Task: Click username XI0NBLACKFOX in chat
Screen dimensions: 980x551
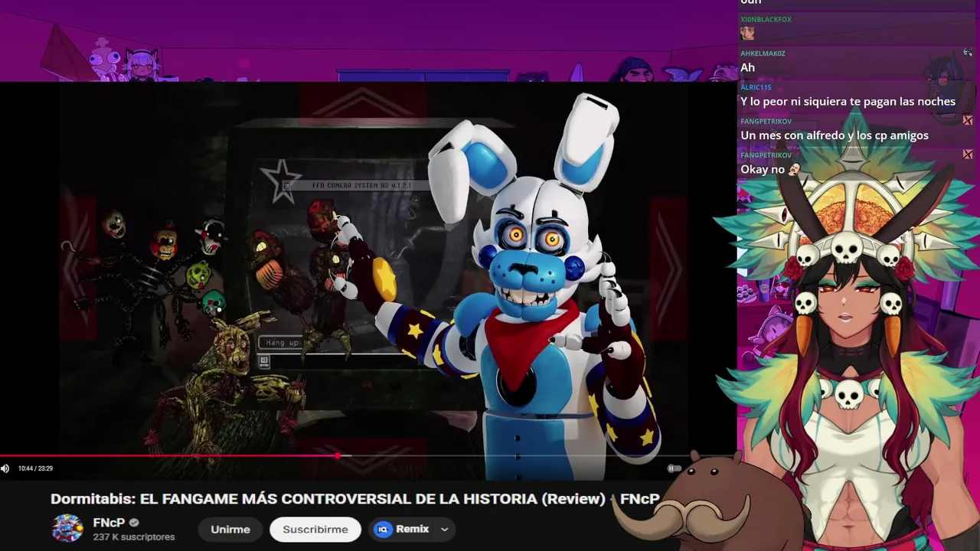Action: 766,19
